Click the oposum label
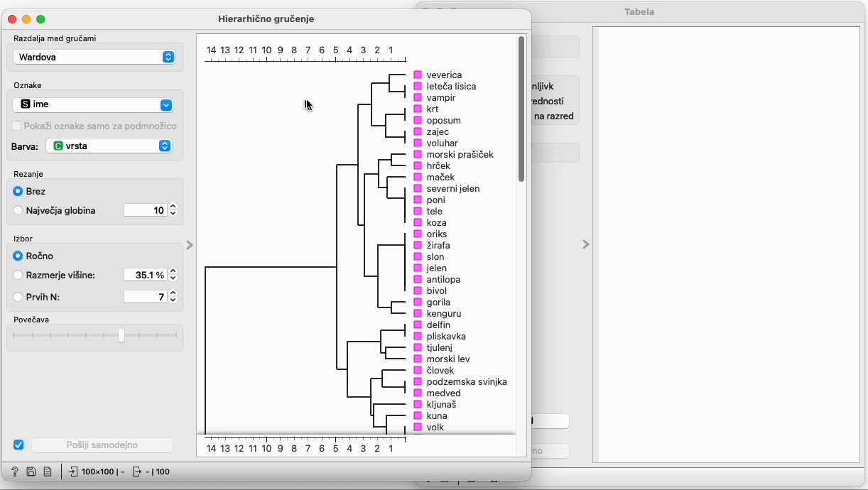This screenshot has width=868, height=490. click(444, 120)
